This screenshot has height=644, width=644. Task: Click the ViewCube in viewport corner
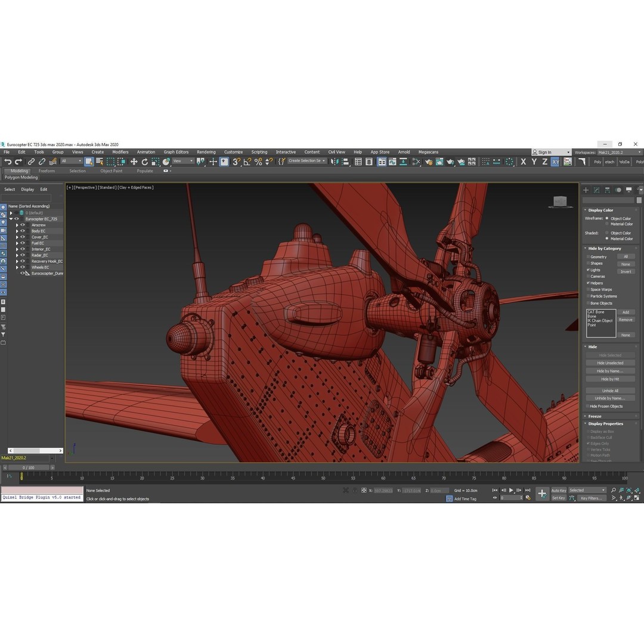click(560, 202)
